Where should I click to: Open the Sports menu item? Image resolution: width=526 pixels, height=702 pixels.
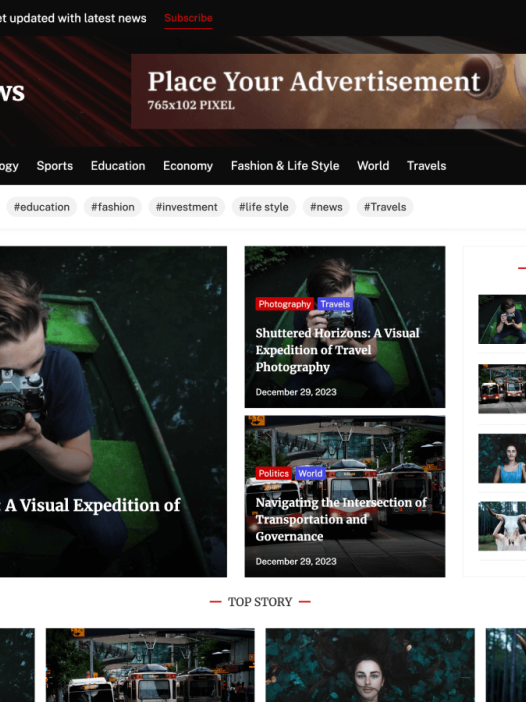point(55,166)
